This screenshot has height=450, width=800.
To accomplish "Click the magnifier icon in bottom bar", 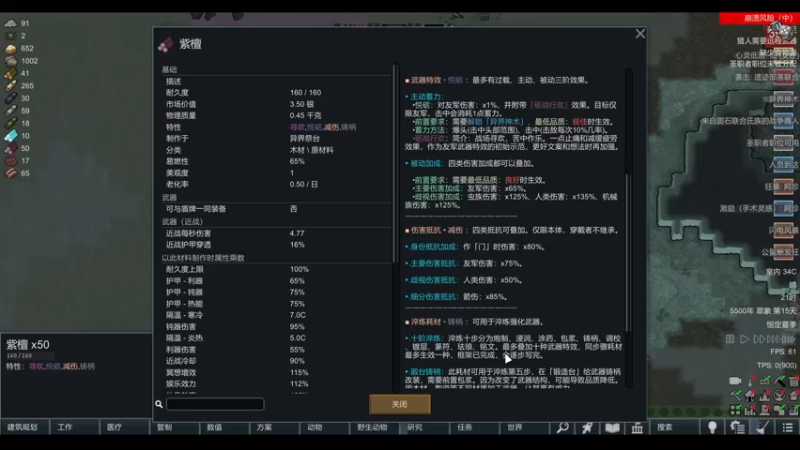I will pyautogui.click(x=562, y=427).
